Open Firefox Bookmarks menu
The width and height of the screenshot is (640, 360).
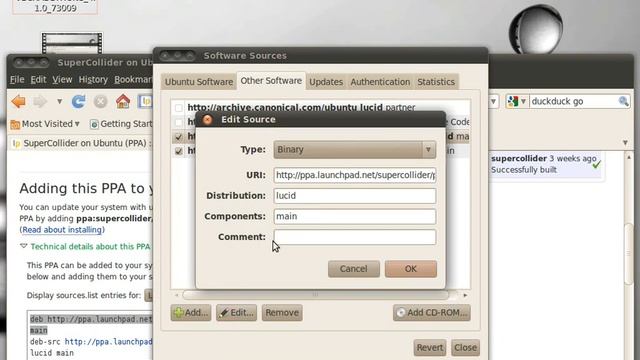click(133, 80)
